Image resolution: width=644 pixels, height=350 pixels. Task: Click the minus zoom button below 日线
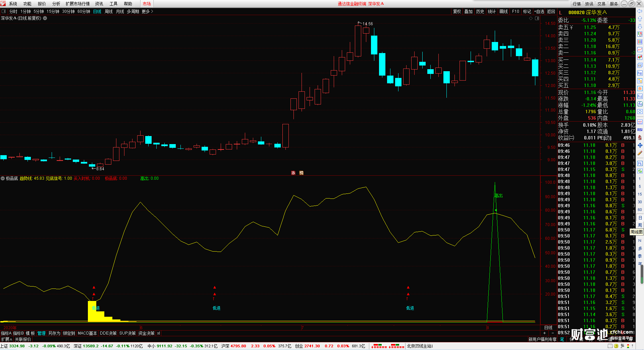(x=553, y=333)
